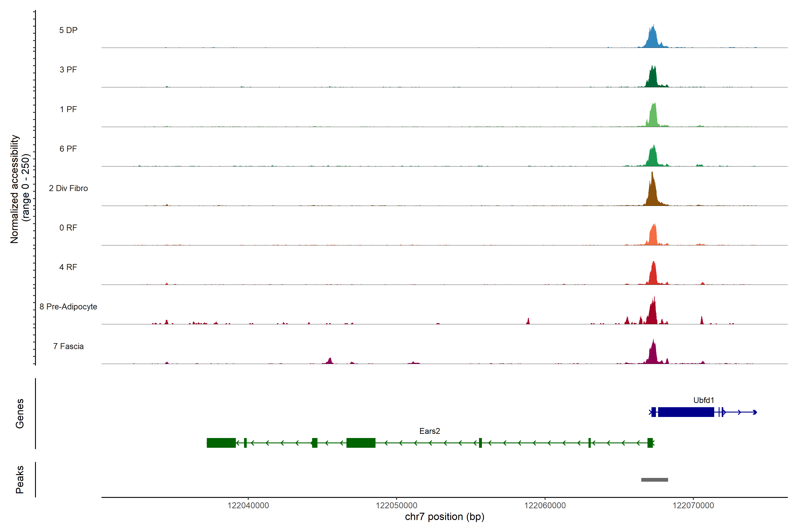This screenshot has height=532, width=798.
Task: Click the blue 5 DP accessibility peak
Action: point(652,39)
